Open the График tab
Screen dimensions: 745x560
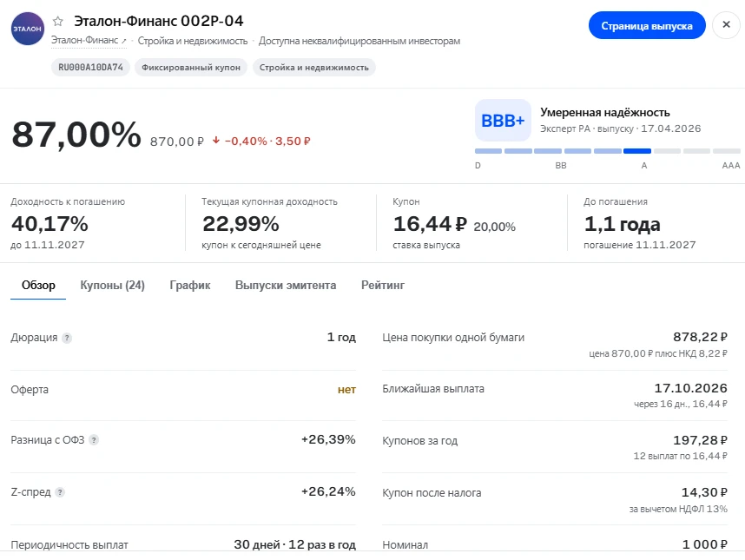click(190, 285)
